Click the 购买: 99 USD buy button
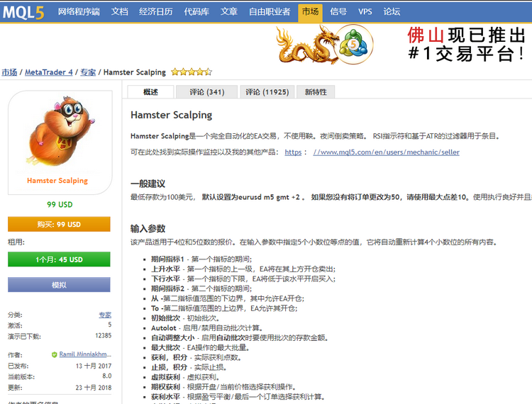532x404 pixels. click(x=59, y=225)
